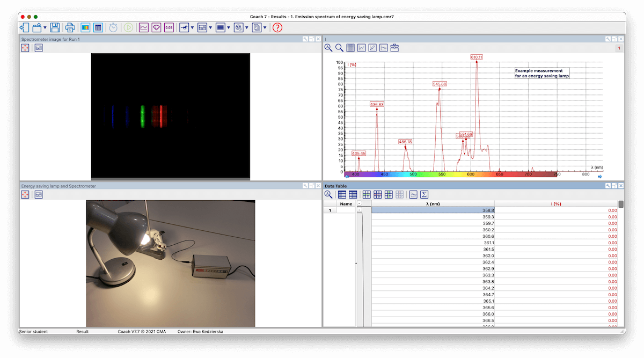Start a new measurement with the green play icon
Image resolution: width=644 pixels, height=358 pixels.
(129, 27)
